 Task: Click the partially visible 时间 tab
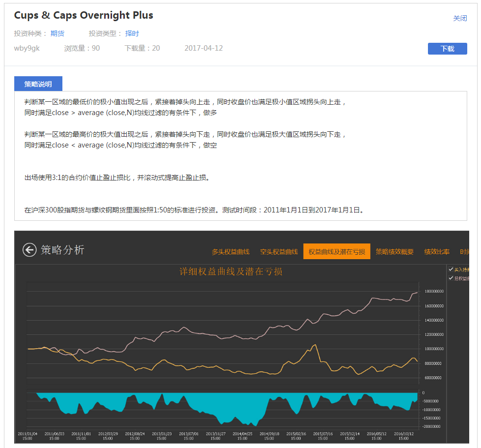click(464, 252)
